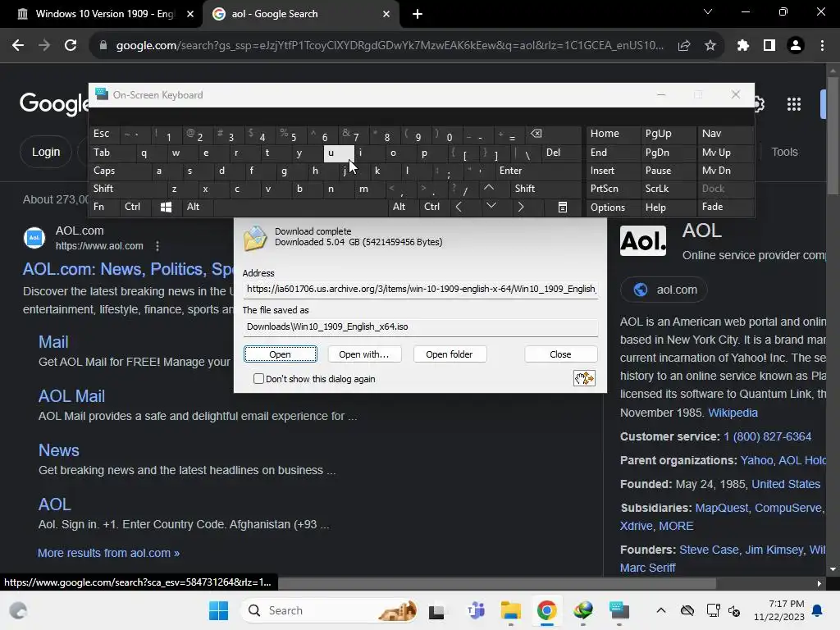This screenshot has height=630, width=840.
Task: Click the Open with... button
Action: click(x=363, y=354)
